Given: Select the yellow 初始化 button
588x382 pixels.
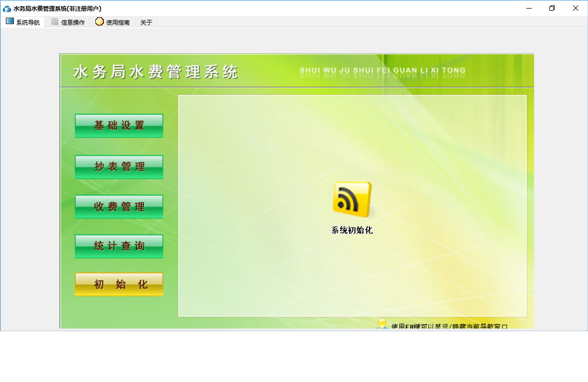Looking at the screenshot, I should tap(119, 284).
